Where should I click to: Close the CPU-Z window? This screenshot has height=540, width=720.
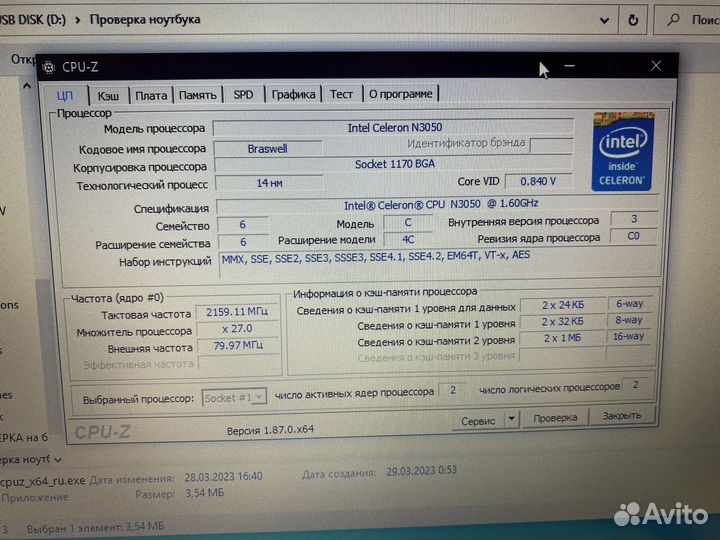[x=656, y=66]
